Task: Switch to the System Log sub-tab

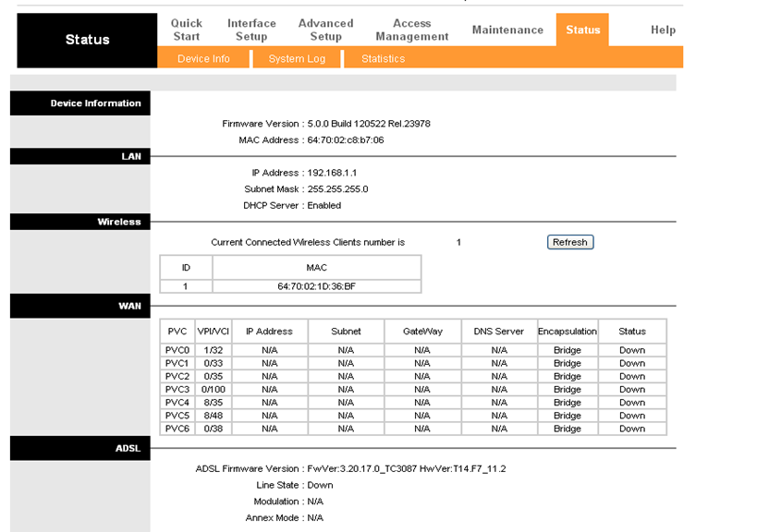Action: point(297,59)
